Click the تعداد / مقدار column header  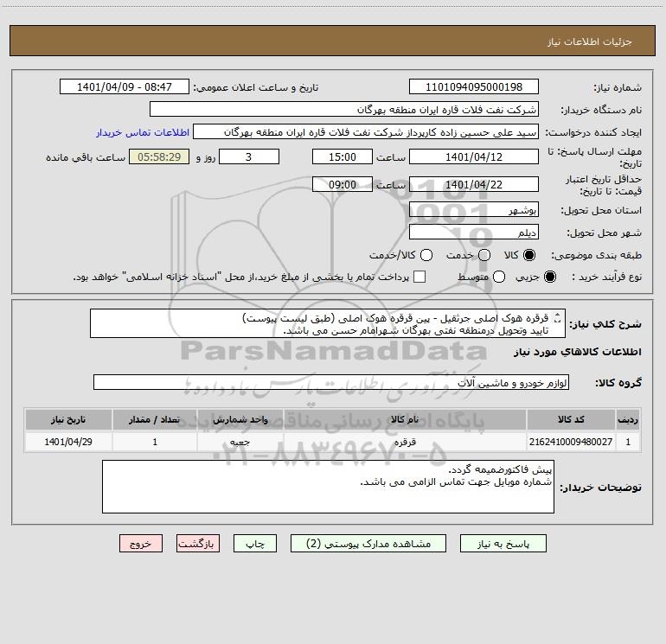tap(155, 419)
